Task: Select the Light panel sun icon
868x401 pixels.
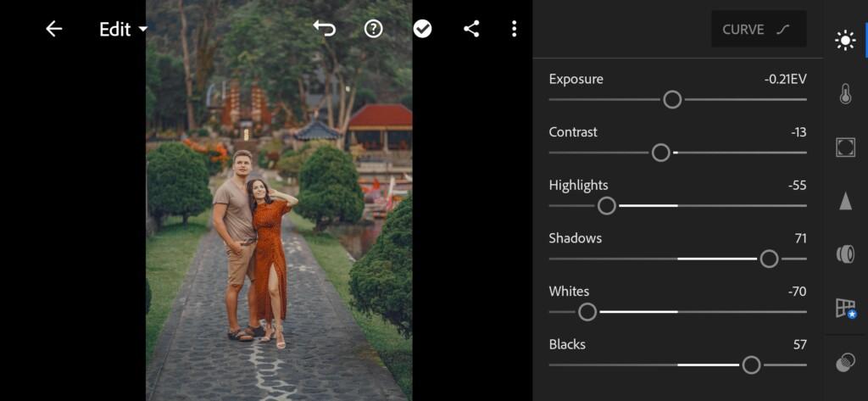Action: [845, 41]
